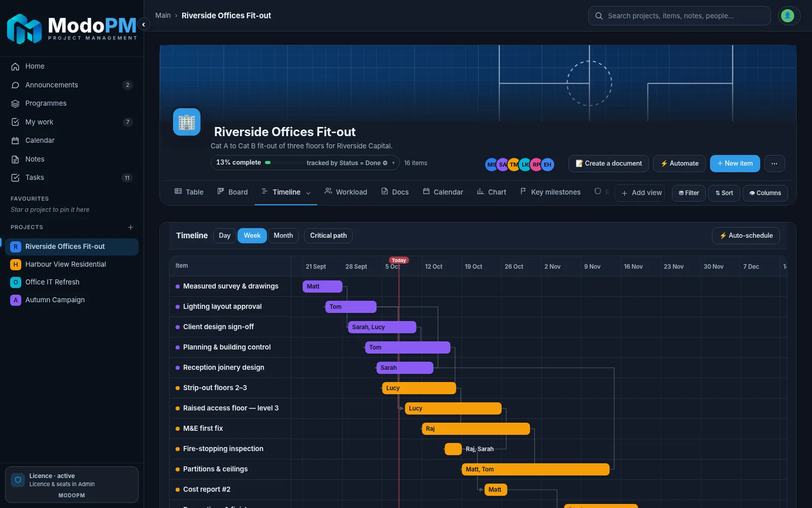Click the search projects input field

pos(680,16)
